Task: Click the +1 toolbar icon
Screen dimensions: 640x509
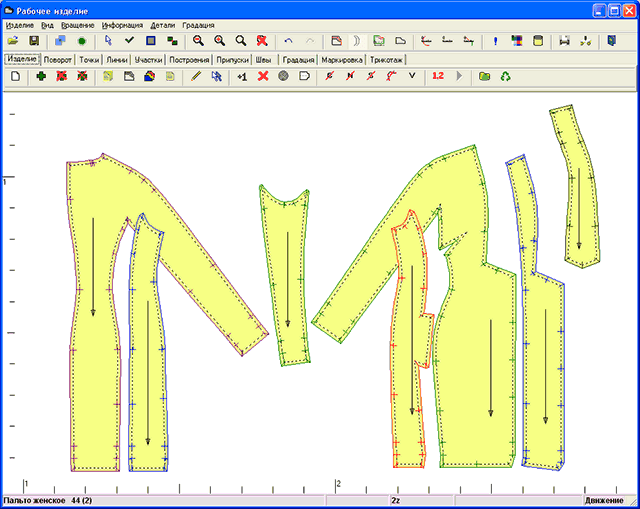Action: pos(241,76)
